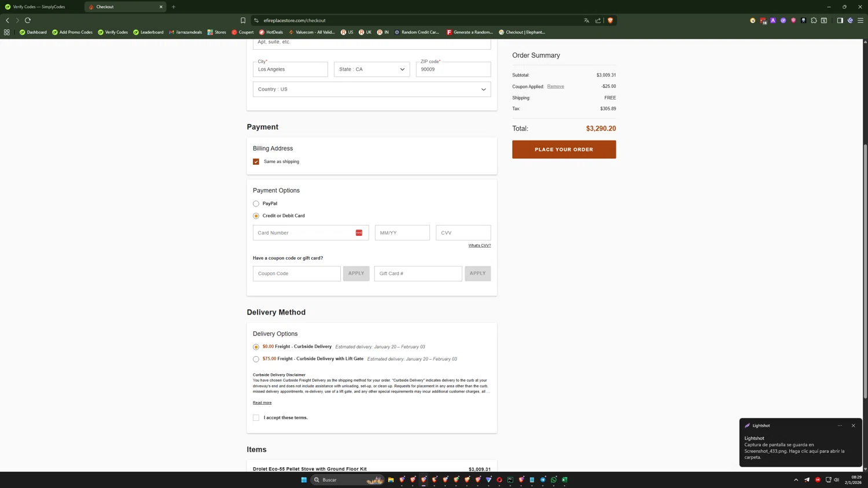Open the HotDeals bookmark
Screen dimensions: 868x488
(271, 32)
